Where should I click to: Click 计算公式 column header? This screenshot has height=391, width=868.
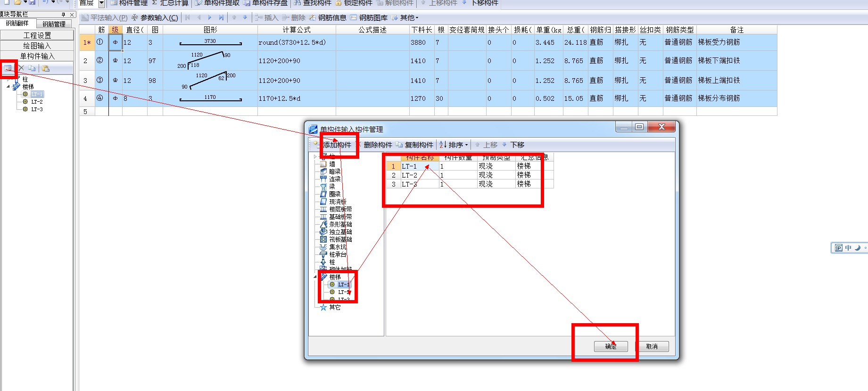point(297,30)
